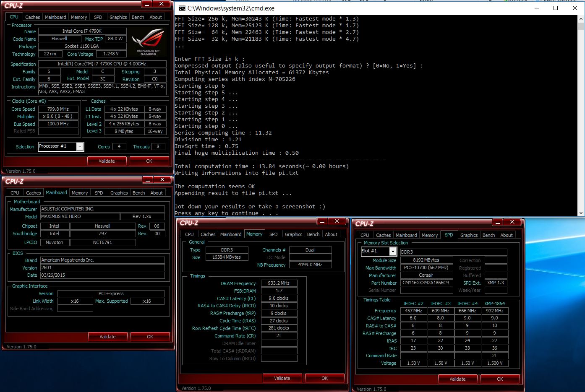Screen dimensions: 585x392
Task: Click SPD module size '8192 MBytes'
Action: pyautogui.click(x=426, y=260)
